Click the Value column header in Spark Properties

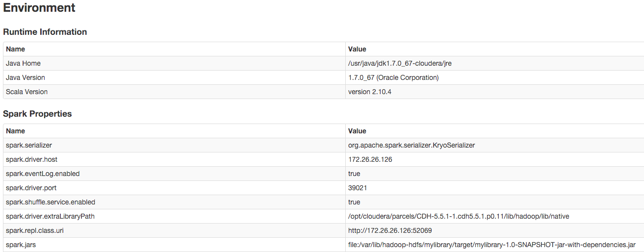tap(357, 131)
